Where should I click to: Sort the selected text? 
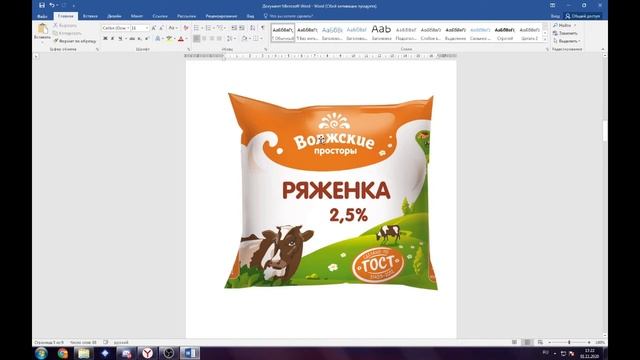coord(253,28)
